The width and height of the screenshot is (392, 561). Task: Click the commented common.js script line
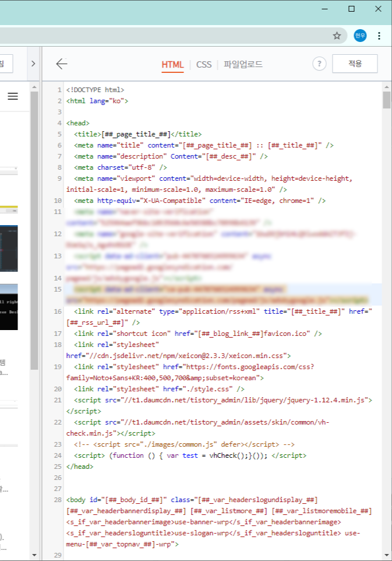tap(184, 445)
